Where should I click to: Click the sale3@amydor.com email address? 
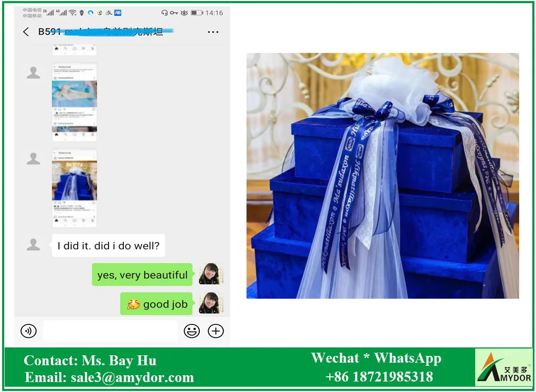132,377
